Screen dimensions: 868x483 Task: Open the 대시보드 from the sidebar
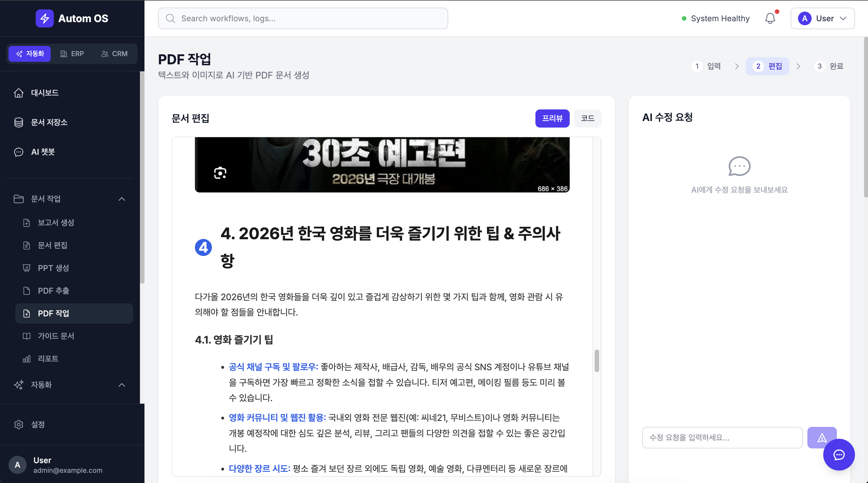pos(44,93)
